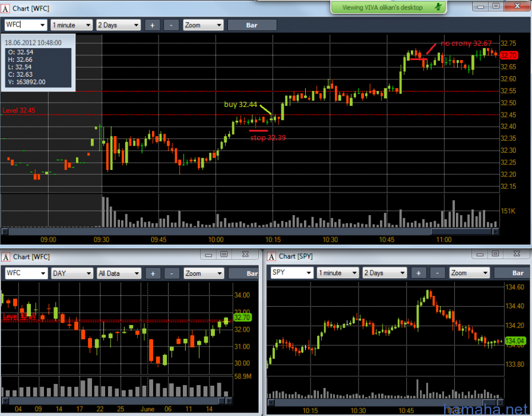Click left scroll arrow in daily chart scrollbar
The height and width of the screenshot is (416, 532).
(5, 401)
